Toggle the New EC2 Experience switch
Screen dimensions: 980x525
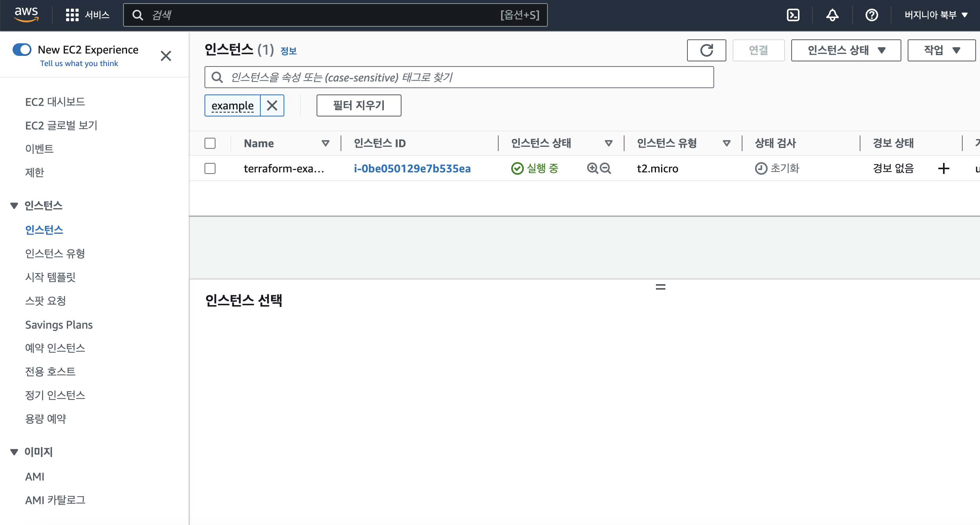22,50
